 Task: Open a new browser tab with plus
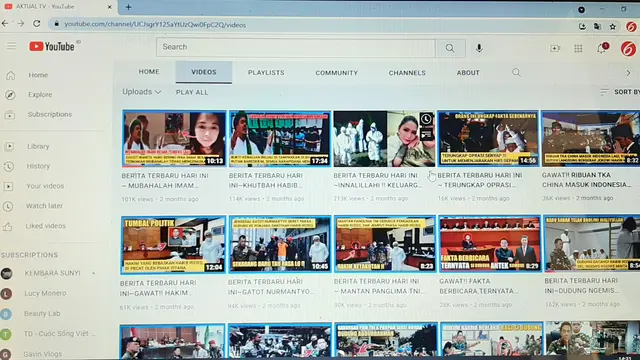pyautogui.click(x=128, y=7)
